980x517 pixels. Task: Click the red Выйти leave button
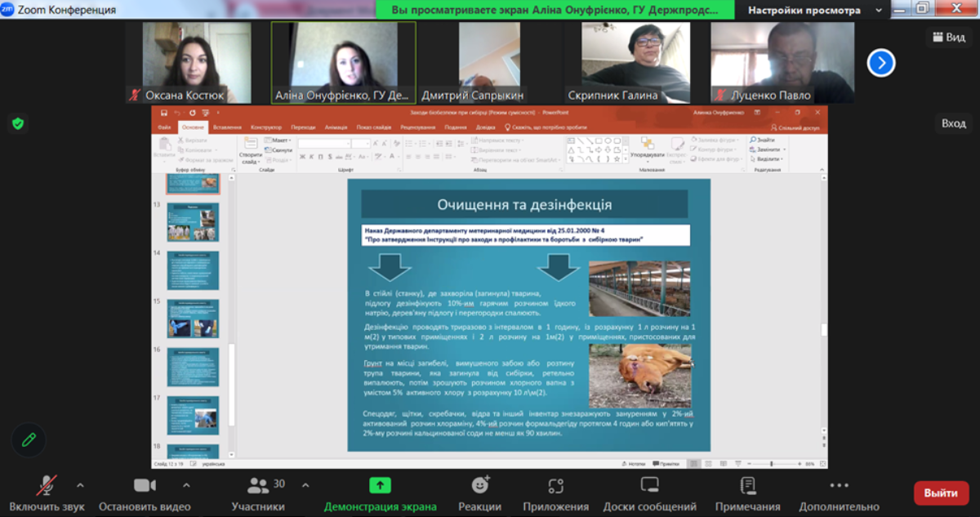coord(941,493)
